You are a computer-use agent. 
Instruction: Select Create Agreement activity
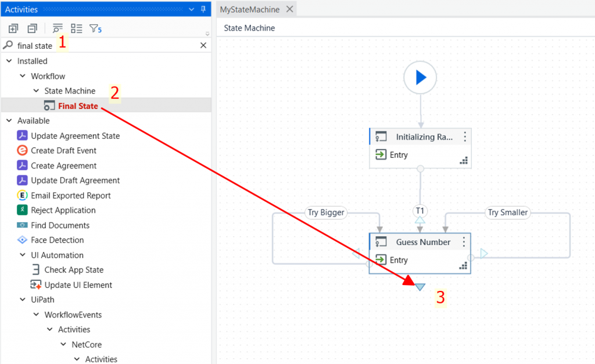click(x=63, y=165)
